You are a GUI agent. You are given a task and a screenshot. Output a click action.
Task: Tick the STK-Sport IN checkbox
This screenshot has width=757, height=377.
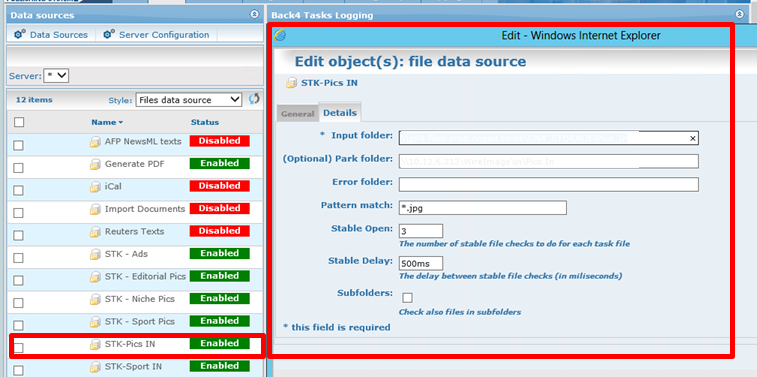[18, 370]
